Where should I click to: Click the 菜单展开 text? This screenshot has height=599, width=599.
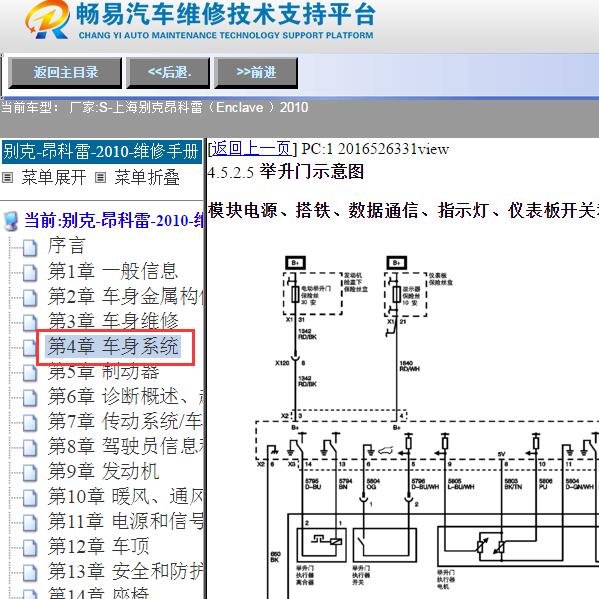(54, 178)
